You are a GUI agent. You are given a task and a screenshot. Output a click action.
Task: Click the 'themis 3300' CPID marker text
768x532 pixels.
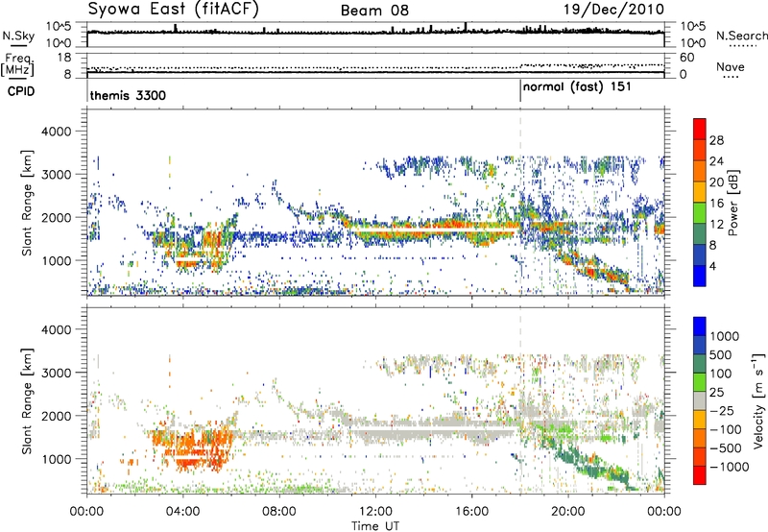pyautogui.click(x=128, y=95)
